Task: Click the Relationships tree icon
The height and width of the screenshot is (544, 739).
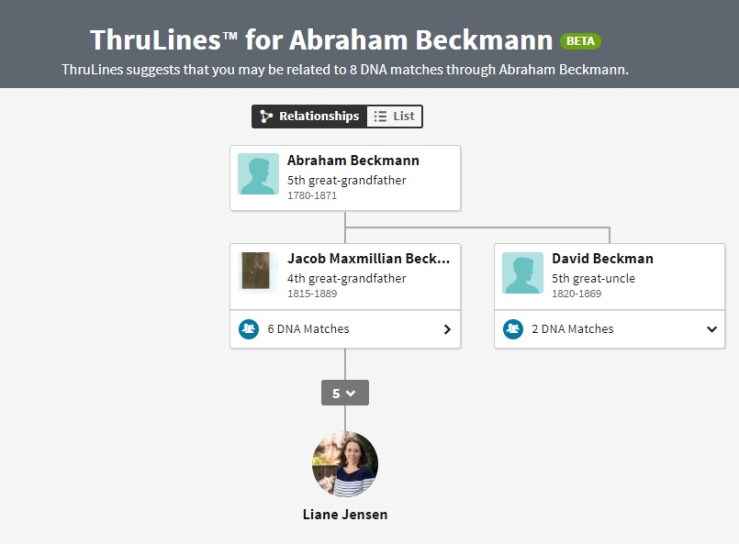Action: 266,117
